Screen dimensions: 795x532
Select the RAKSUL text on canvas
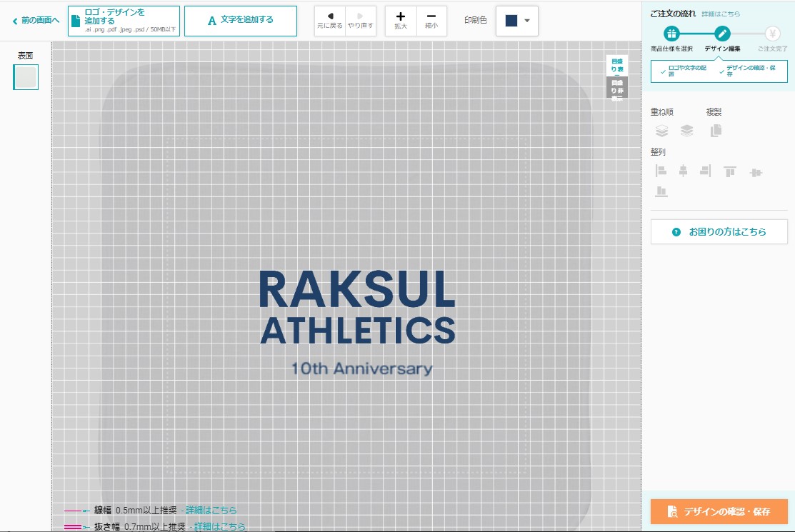[x=357, y=289]
